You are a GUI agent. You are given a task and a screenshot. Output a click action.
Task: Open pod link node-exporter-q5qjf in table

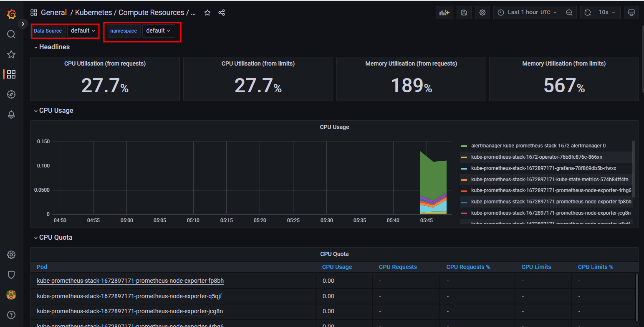point(130,296)
